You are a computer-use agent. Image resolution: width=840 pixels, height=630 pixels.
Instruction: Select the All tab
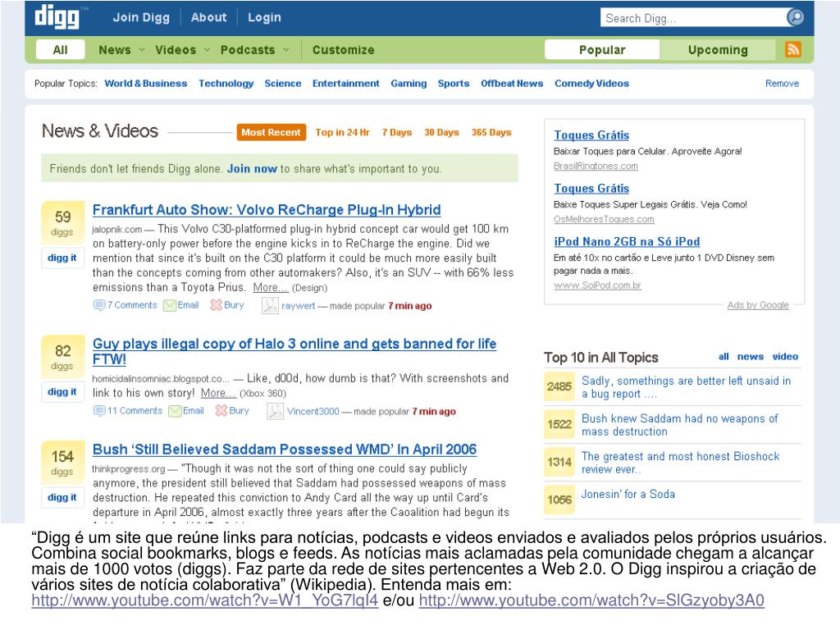coord(60,50)
